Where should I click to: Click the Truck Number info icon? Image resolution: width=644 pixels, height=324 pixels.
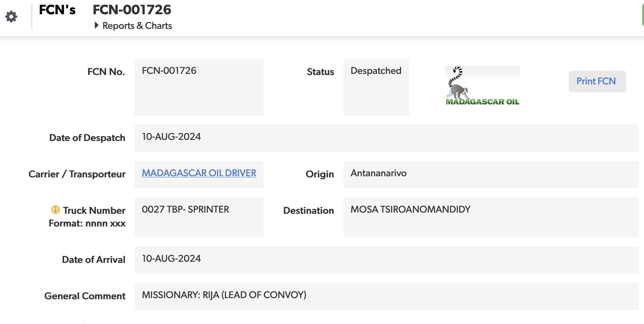click(x=55, y=210)
